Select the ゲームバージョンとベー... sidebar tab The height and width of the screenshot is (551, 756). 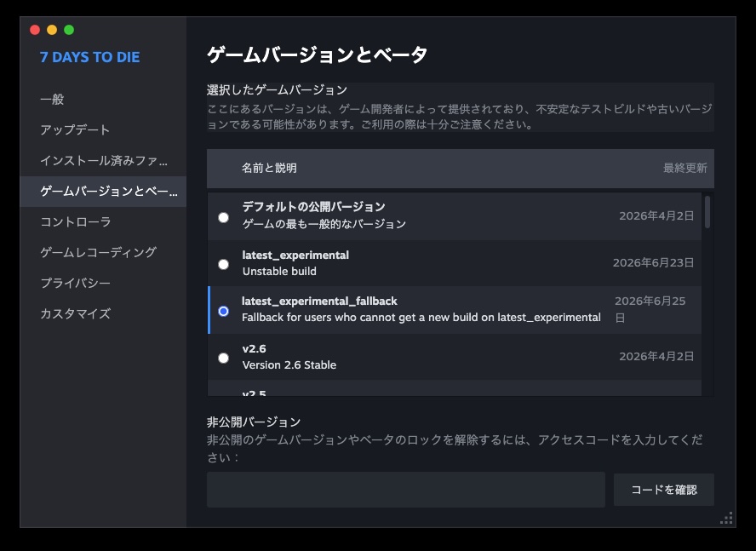103,192
